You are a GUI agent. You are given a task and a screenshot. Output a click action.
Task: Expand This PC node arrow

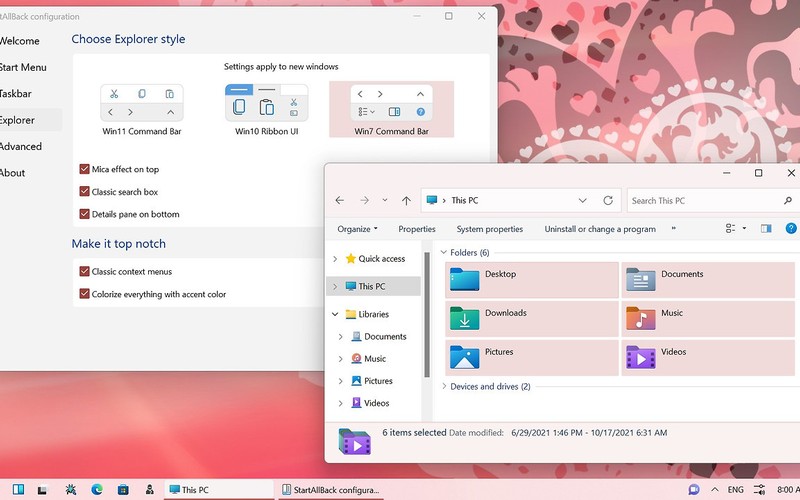tap(335, 287)
